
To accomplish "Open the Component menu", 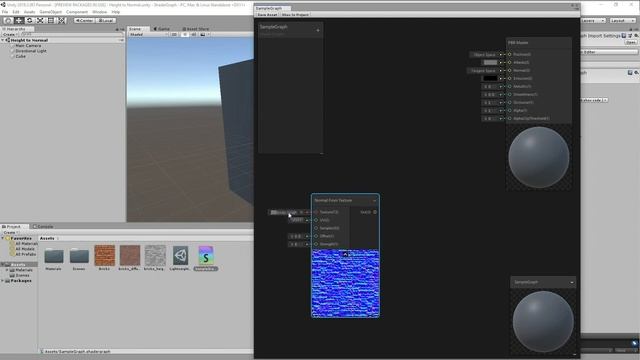I will point(77,12).
